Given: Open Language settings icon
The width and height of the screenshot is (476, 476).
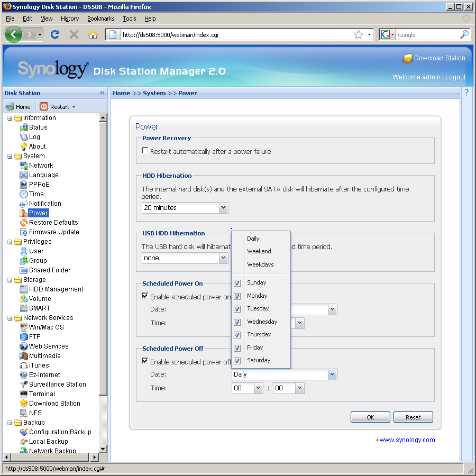Looking at the screenshot, I should [x=24, y=175].
